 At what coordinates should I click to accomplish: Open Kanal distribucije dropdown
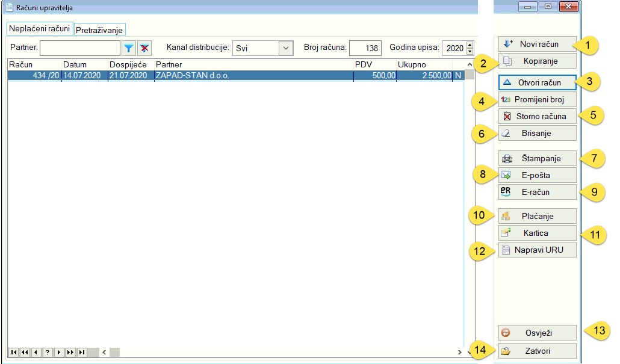[285, 48]
